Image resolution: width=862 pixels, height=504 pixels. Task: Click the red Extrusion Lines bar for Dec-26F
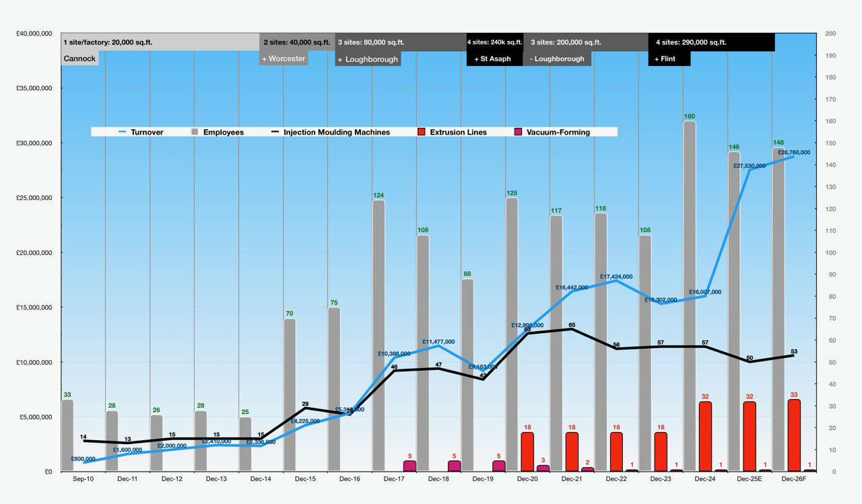point(794,435)
